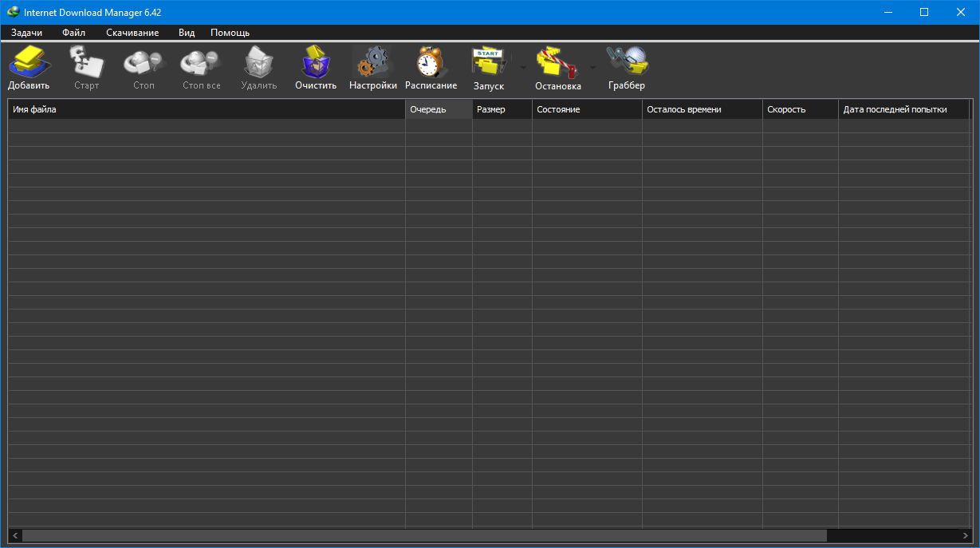Sort by the Размер column header
The height and width of the screenshot is (548, 980).
(x=502, y=109)
